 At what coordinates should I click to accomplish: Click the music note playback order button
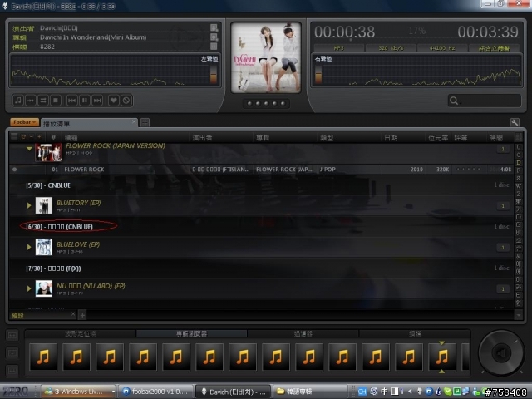[x=18, y=101]
